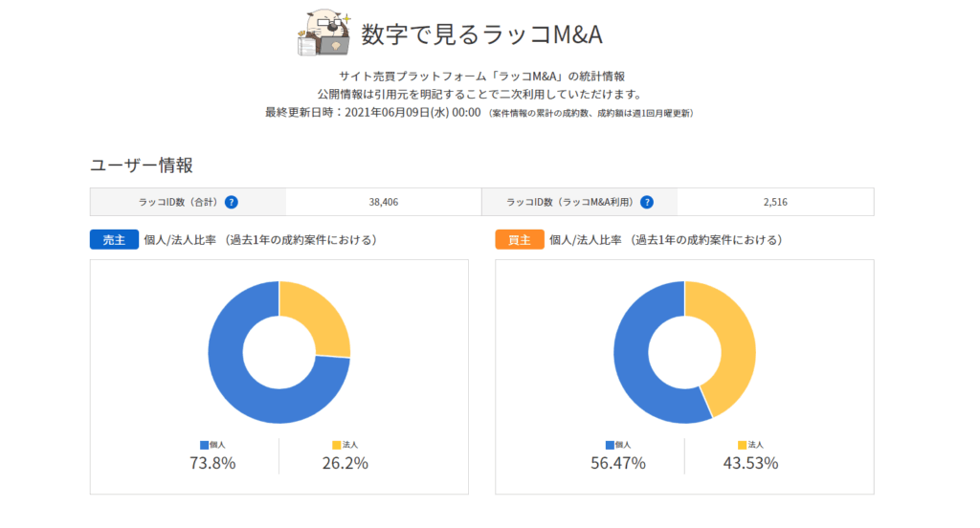This screenshot has width=980, height=528.
Task: Click the 数字で見るラッコM&A page title
Action: [x=481, y=33]
